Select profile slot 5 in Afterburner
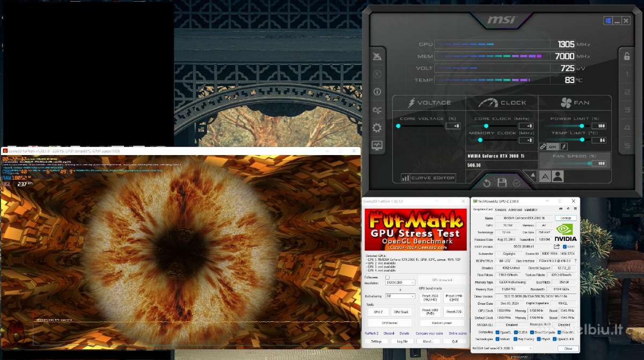 tap(627, 145)
